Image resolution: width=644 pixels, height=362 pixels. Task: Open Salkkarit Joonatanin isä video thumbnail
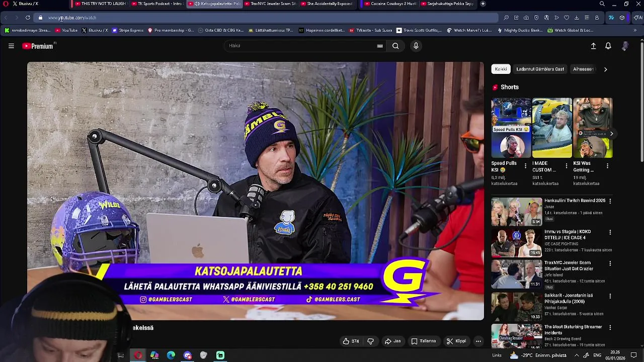(516, 306)
